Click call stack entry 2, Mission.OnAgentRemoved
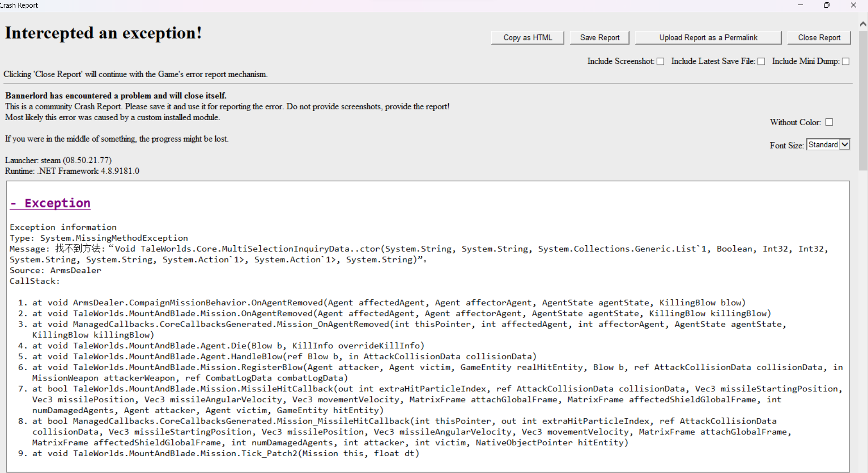 coord(402,314)
